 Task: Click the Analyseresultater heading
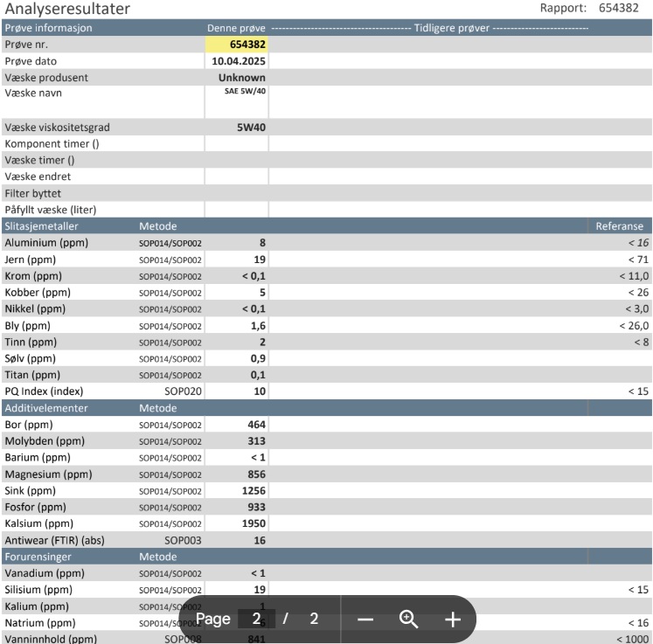click(67, 10)
